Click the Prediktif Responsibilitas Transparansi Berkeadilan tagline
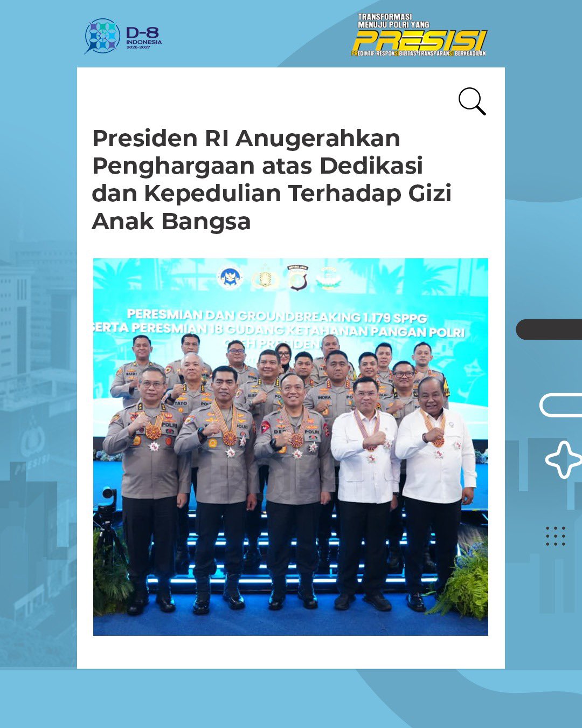This screenshot has width=582, height=728. click(x=419, y=53)
